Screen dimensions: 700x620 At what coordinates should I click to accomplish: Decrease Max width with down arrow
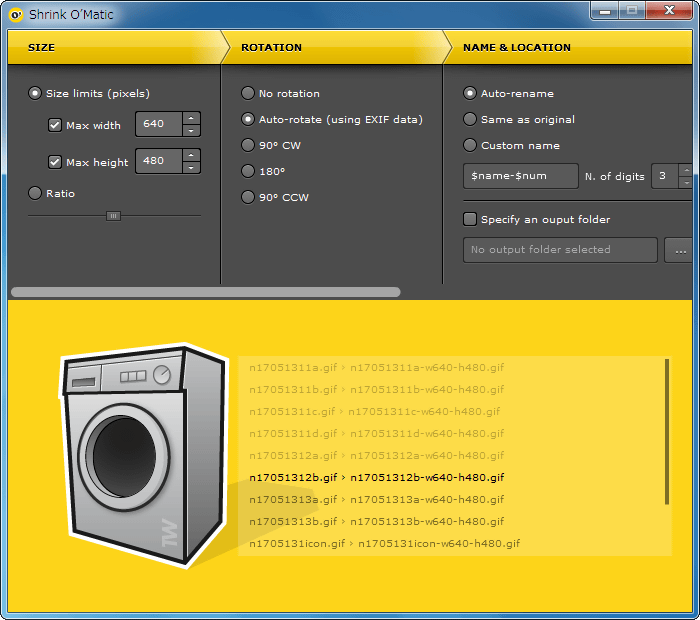pos(191,130)
